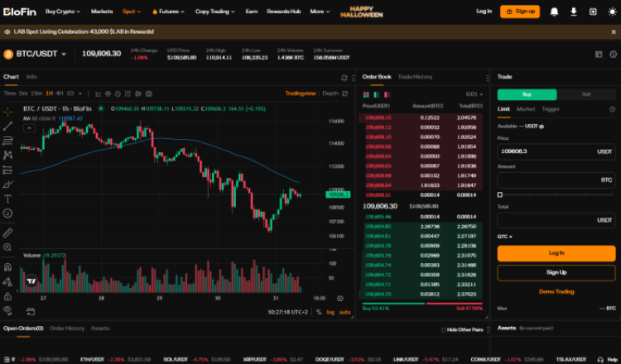Select the chart patterns tool
Image resolution: width=621 pixels, height=364 pixels.
7,155
